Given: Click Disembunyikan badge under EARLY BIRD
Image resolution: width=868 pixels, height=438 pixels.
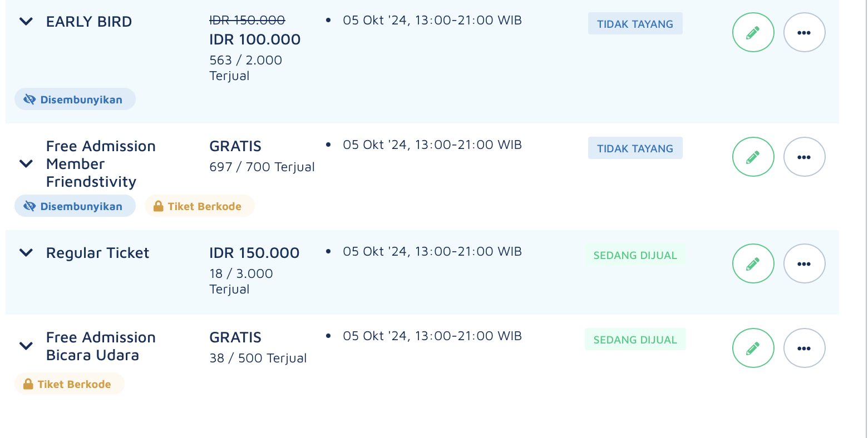Looking at the screenshot, I should (75, 99).
